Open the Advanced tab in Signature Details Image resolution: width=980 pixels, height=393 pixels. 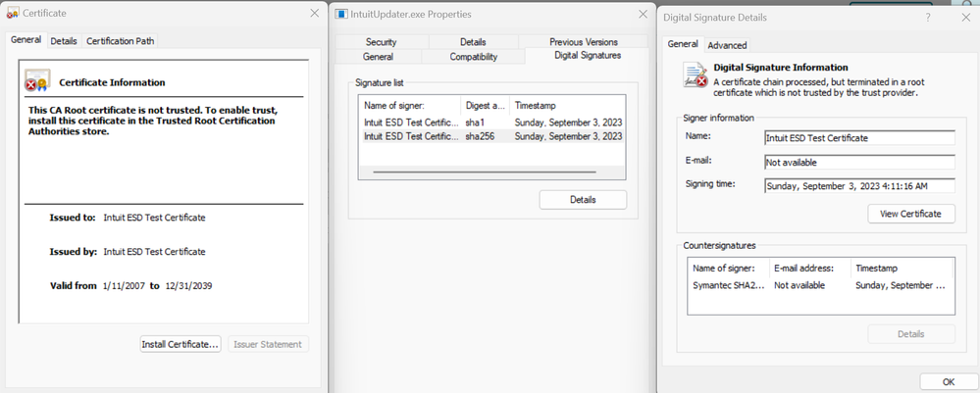tap(727, 45)
